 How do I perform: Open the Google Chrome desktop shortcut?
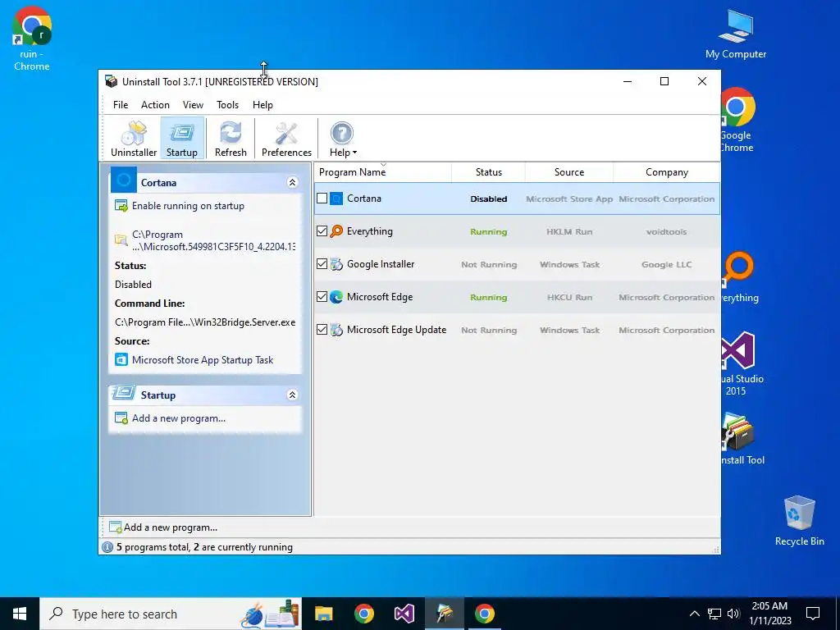pos(737,120)
